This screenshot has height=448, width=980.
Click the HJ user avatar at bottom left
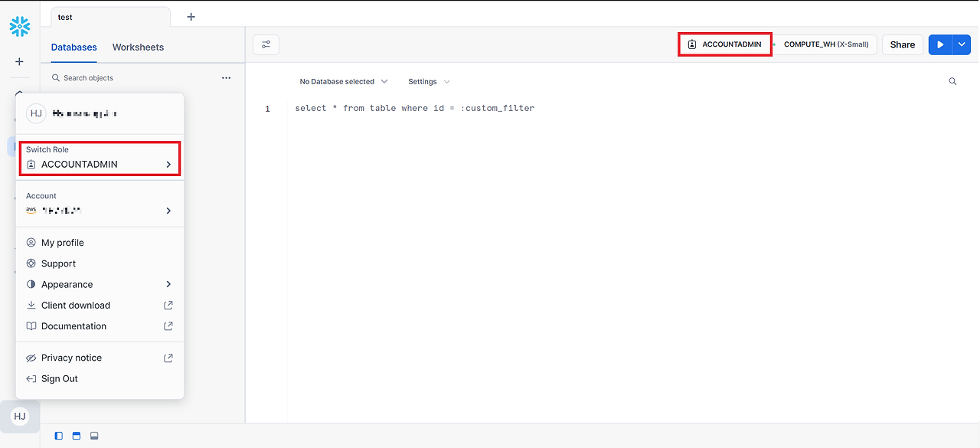(x=20, y=417)
